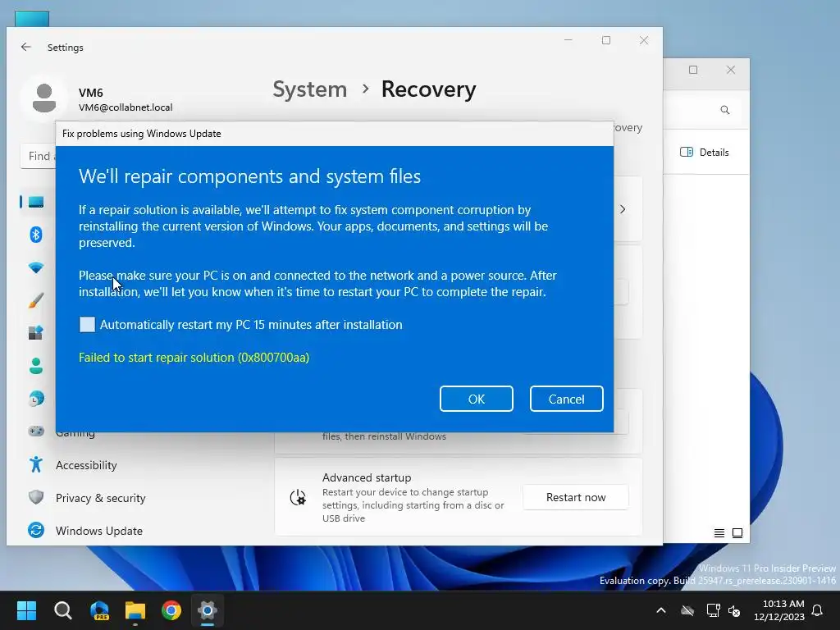The image size is (840, 630).
Task: Open the Gaming controller icon
Action: (x=36, y=431)
